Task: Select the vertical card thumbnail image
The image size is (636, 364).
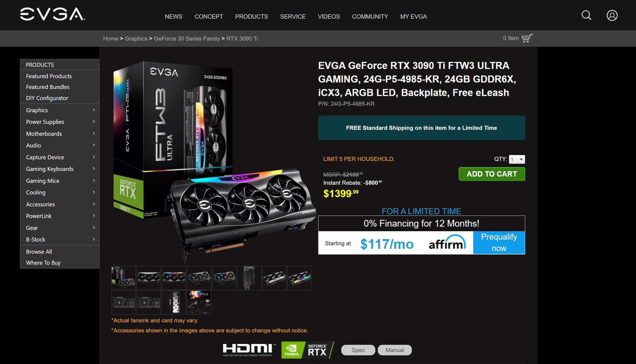Action: pos(249,278)
